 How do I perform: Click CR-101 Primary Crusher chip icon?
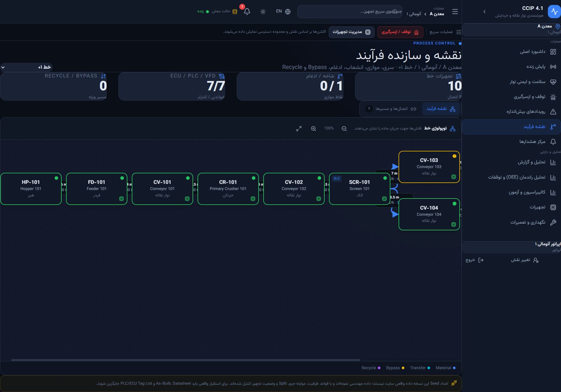tap(253, 199)
